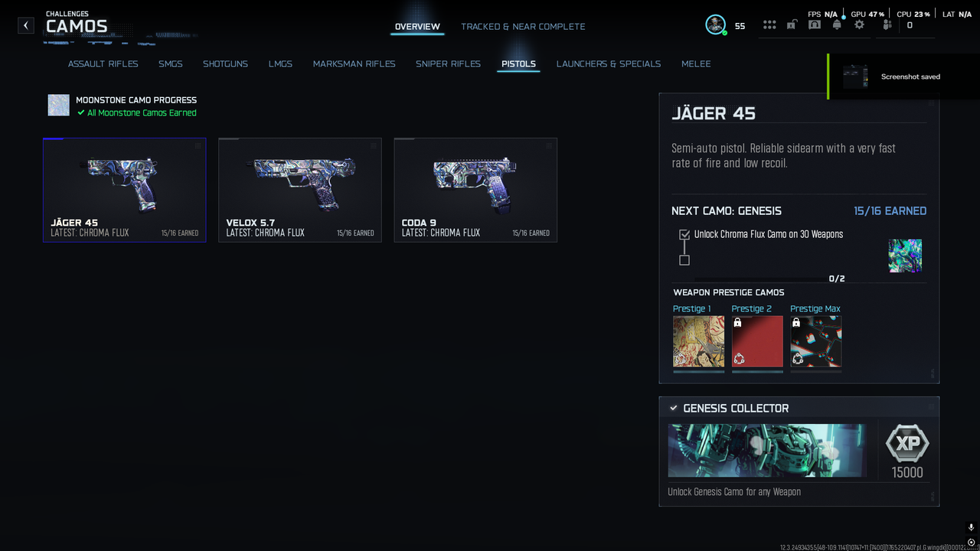
Task: Click 'All Moonstone Camos Earned' text
Action: pyautogui.click(x=142, y=112)
